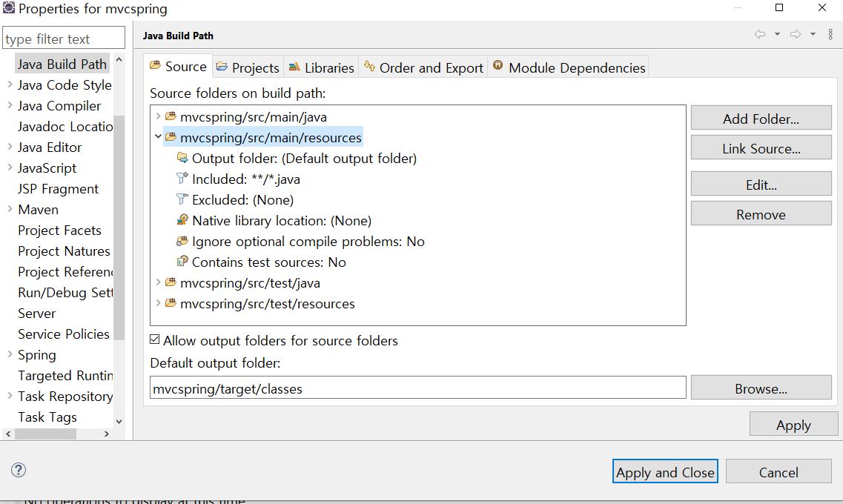The width and height of the screenshot is (843, 504).
Task: Select JSP Fragment in sidebar
Action: pyautogui.click(x=58, y=188)
